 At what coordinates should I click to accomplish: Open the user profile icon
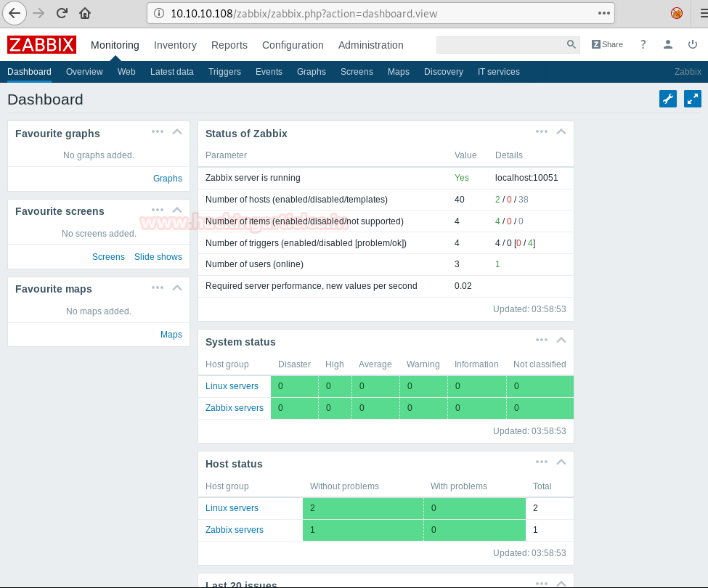tap(668, 44)
